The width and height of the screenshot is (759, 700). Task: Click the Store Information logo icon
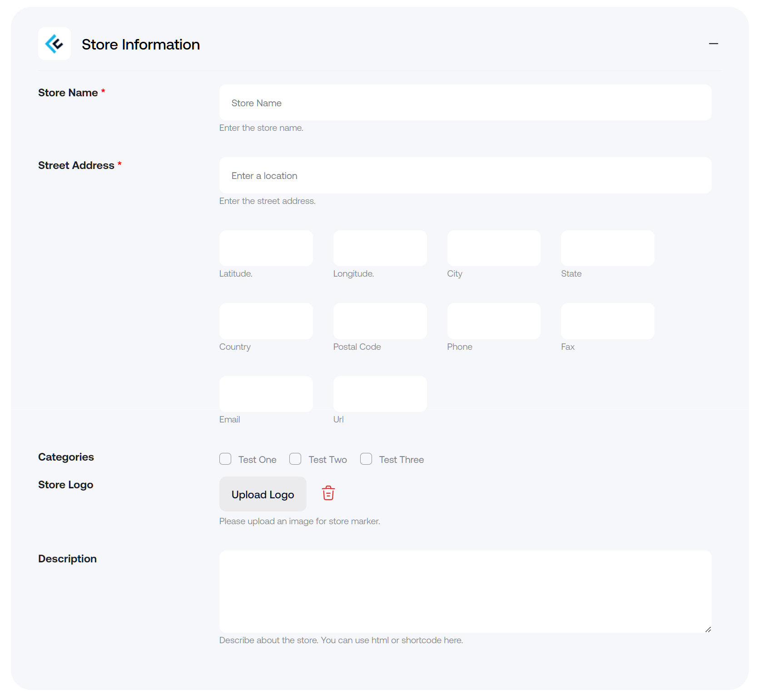(55, 44)
